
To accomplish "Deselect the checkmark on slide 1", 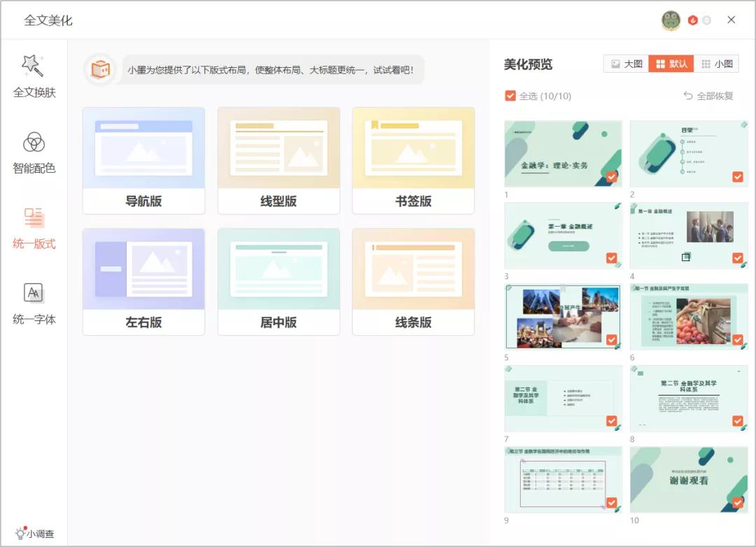I will pos(612,178).
